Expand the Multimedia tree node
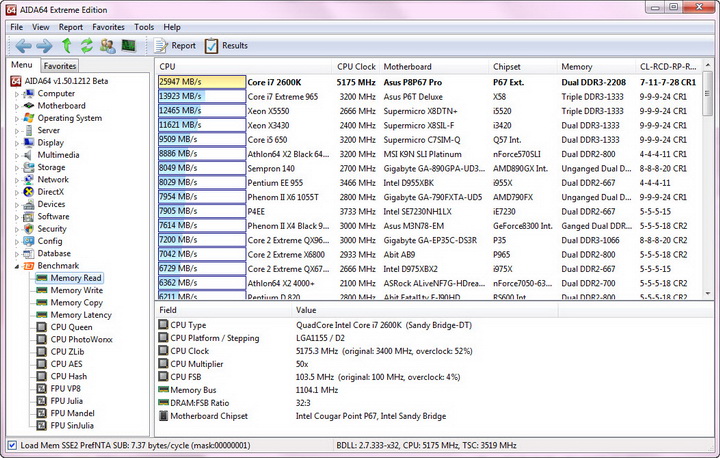 (x=17, y=155)
